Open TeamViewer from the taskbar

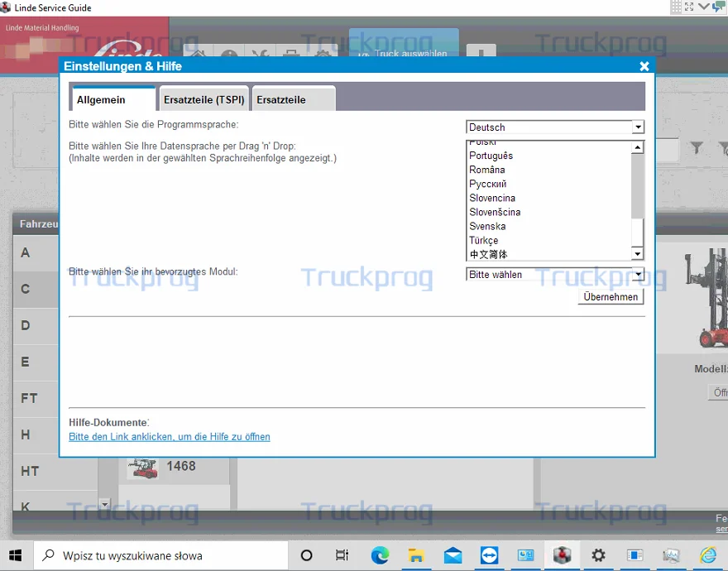click(x=490, y=555)
